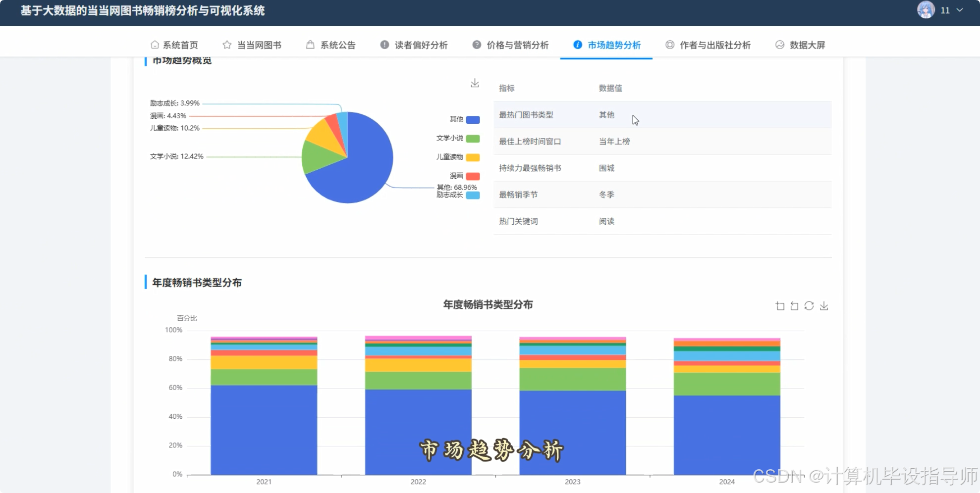
Task: Click the home icon beside 系统首页
Action: (x=154, y=45)
